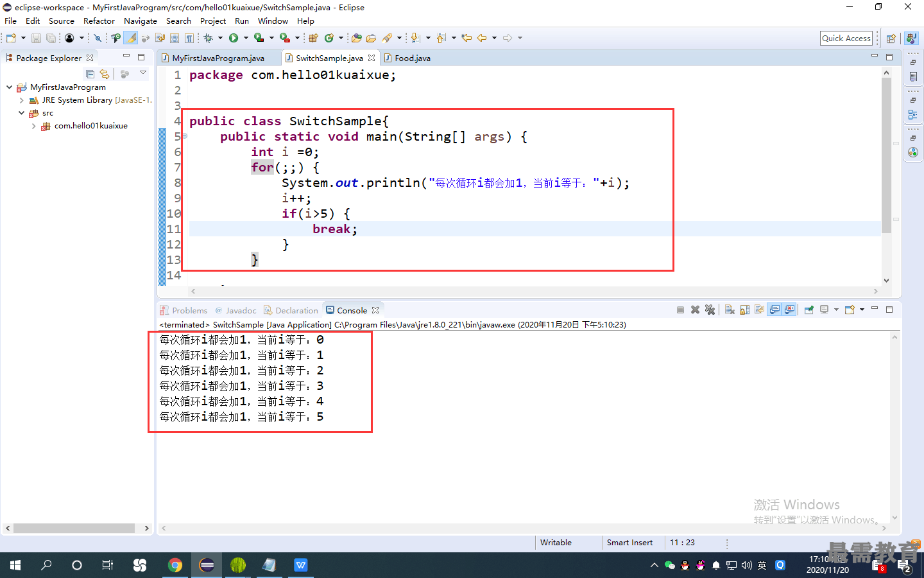
Task: Click the Save All toolbar icon
Action: point(51,38)
